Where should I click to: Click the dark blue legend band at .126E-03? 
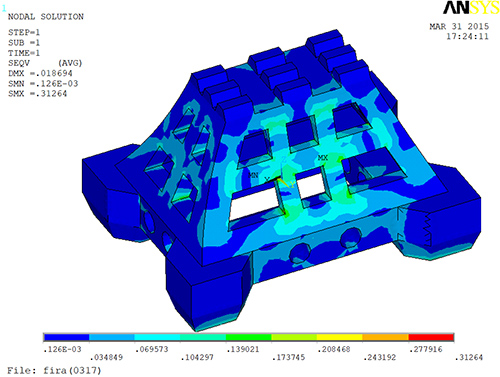pyautogui.click(x=67, y=337)
